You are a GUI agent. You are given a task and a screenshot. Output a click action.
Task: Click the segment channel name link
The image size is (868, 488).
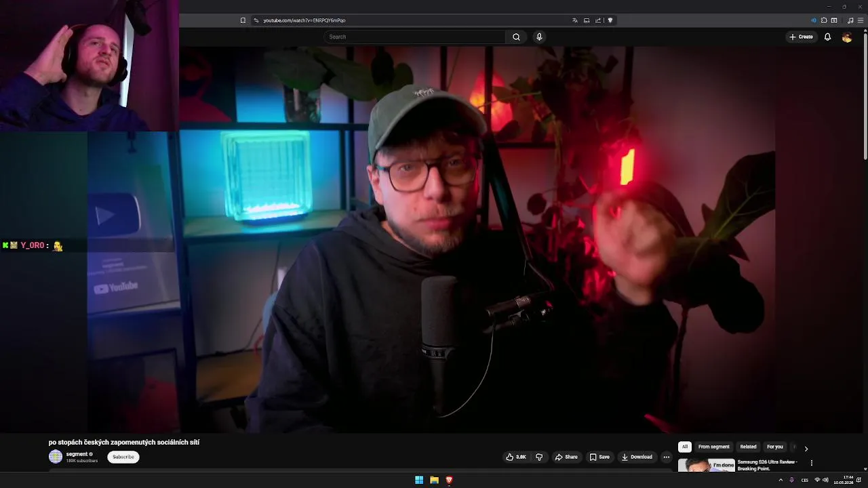tap(77, 454)
